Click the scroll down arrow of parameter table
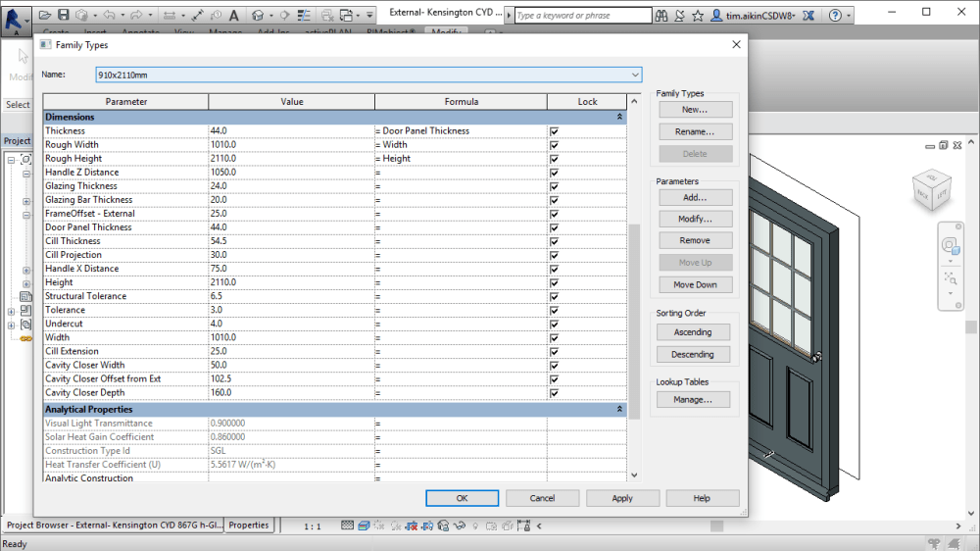This screenshot has width=980, height=551. (x=634, y=476)
